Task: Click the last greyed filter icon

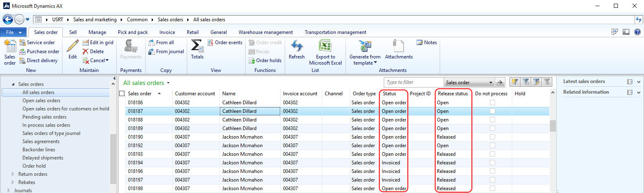Action: (547, 82)
